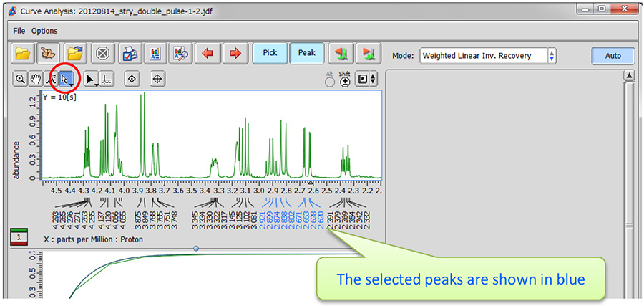The width and height of the screenshot is (644, 306).
Task: Click the up-down stepper beside boxed X
Action: pyautogui.click(x=373, y=80)
